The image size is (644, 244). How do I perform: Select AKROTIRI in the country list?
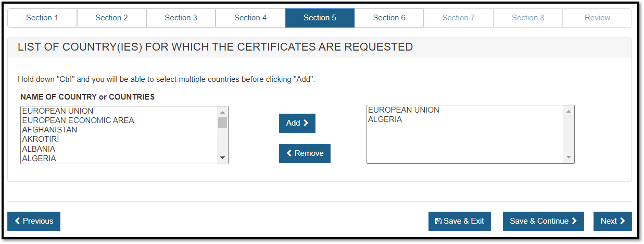[41, 139]
